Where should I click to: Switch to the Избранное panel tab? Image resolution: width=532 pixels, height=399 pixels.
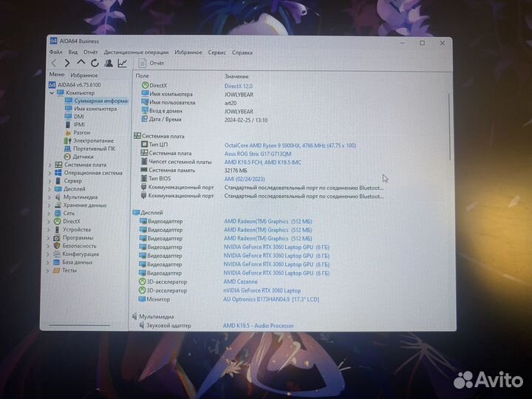84,75
